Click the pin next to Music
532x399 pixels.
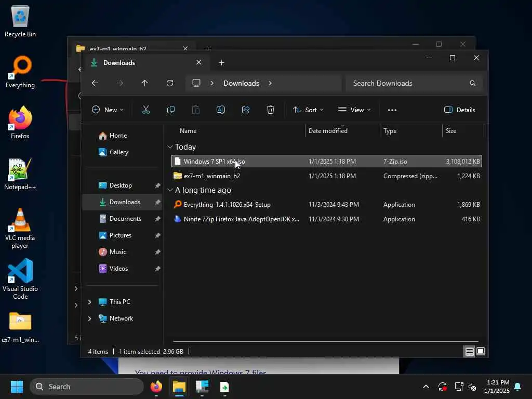pos(157,252)
